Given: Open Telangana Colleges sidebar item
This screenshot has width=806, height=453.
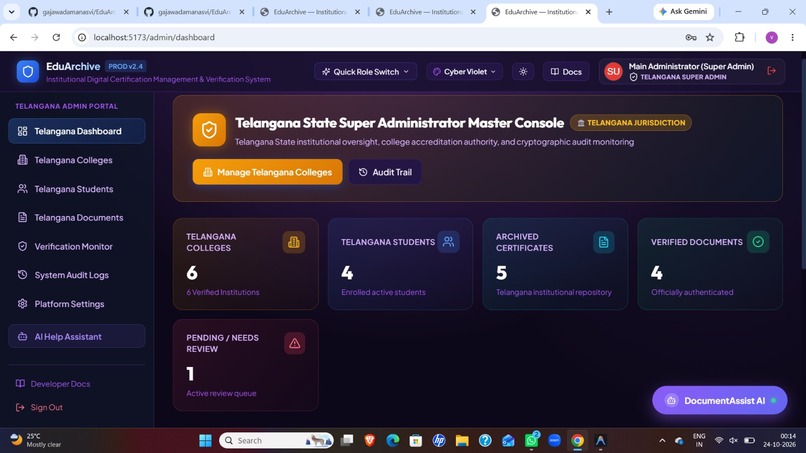Looking at the screenshot, I should click(77, 160).
